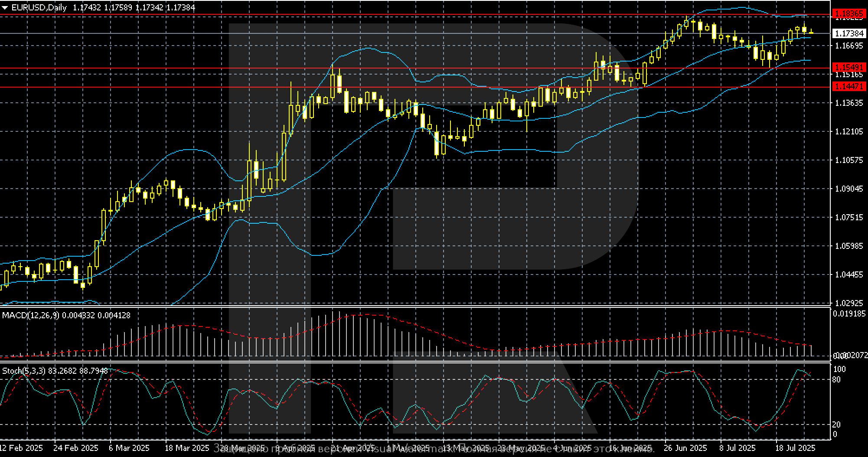Click the EURUSD,Daily chart title
This screenshot has width=868, height=457.
[x=39, y=8]
